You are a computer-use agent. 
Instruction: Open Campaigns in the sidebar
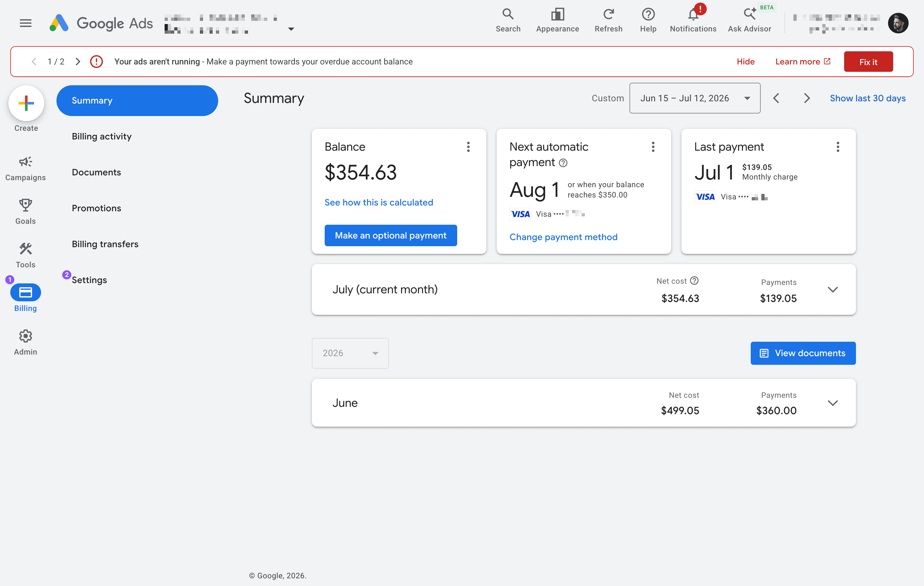25,168
